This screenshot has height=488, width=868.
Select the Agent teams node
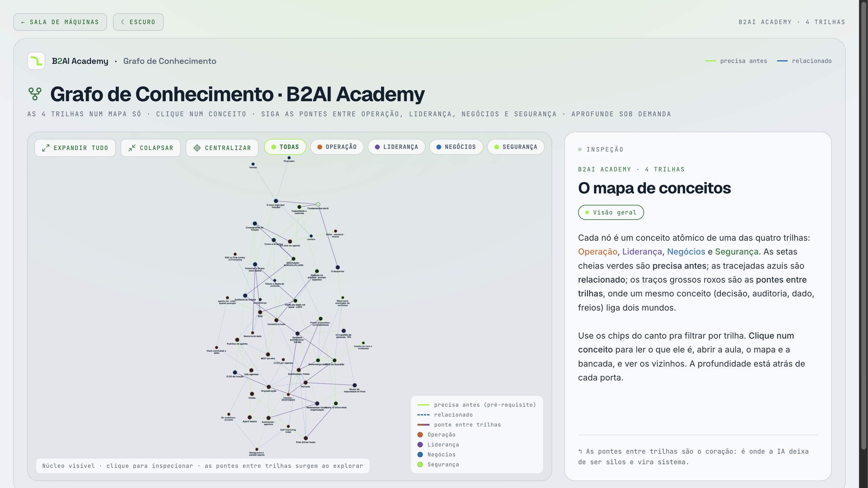coord(250,417)
